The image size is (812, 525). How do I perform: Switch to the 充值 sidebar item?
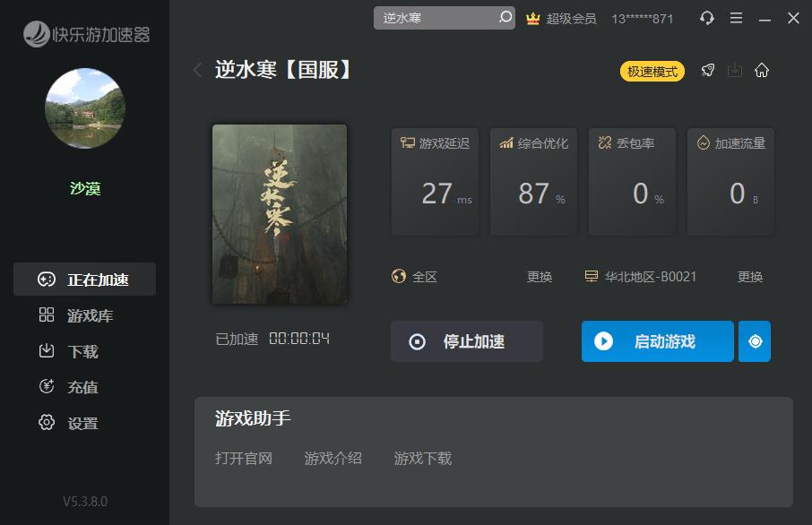click(84, 387)
